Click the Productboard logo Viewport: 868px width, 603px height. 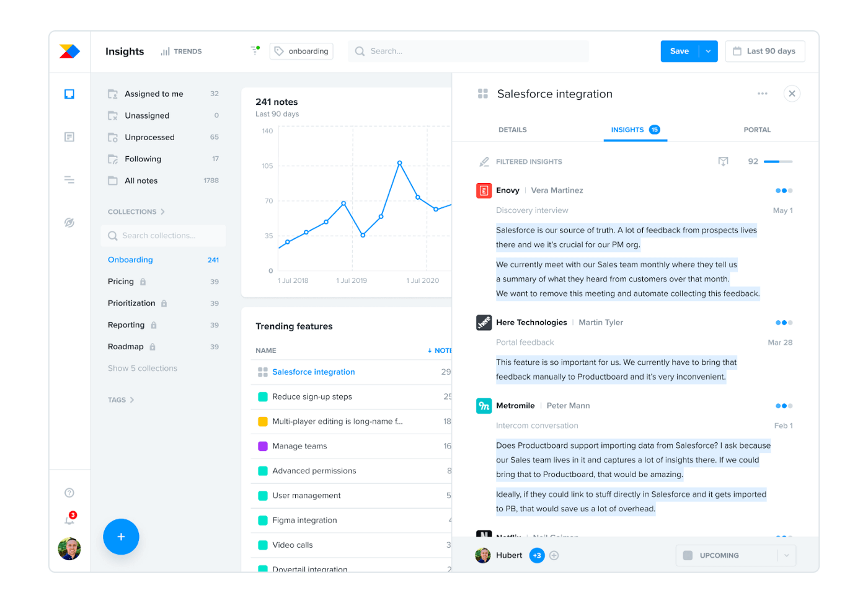tap(69, 51)
